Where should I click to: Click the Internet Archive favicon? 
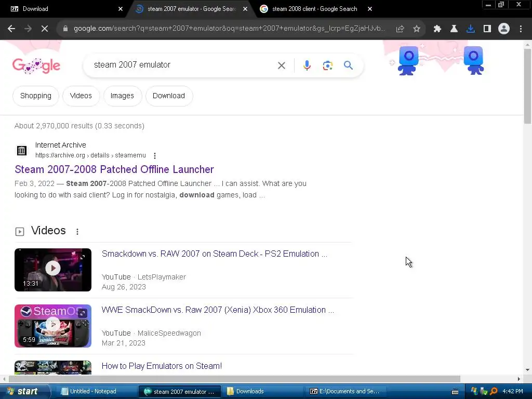point(22,150)
